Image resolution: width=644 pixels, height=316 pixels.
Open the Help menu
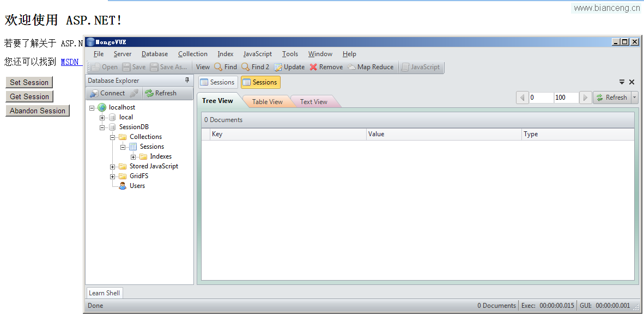(x=350, y=54)
